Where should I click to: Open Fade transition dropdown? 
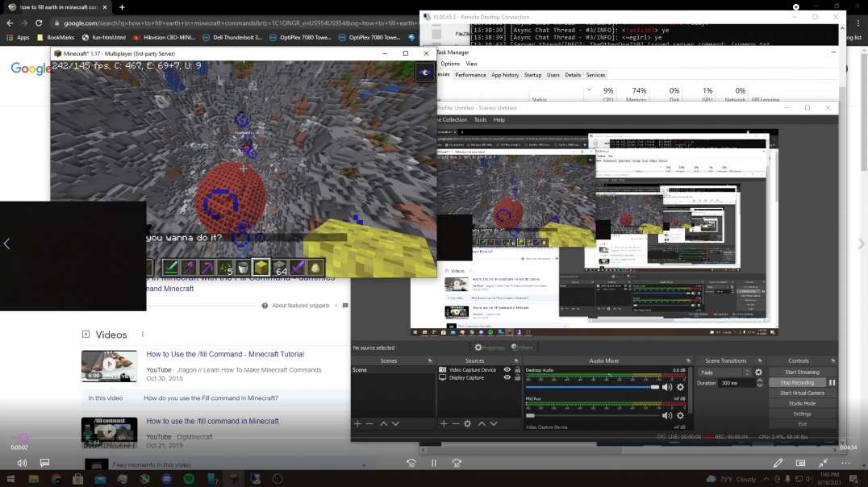(x=724, y=373)
